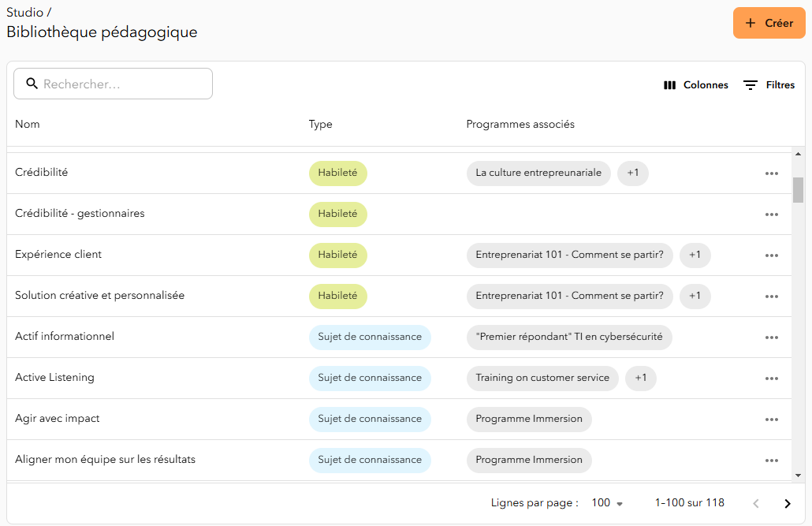The width and height of the screenshot is (812, 526).
Task: Go to previous page arrow
Action: (x=756, y=503)
